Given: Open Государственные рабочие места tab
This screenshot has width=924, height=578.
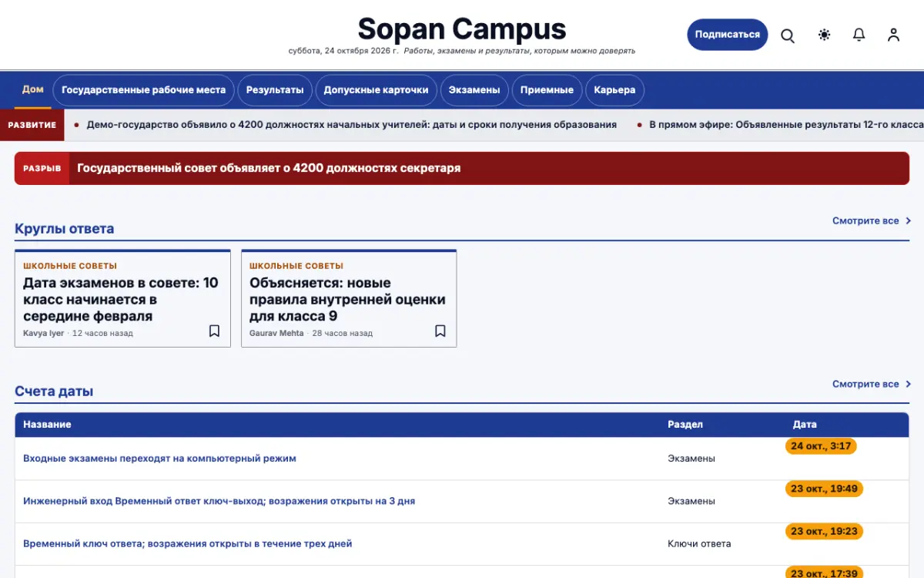Looking at the screenshot, I should (x=143, y=90).
